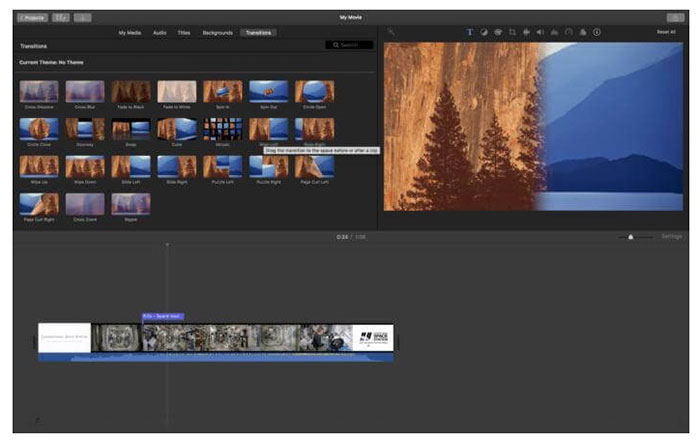
Task: Select the Circle Close transition
Action: tap(39, 129)
